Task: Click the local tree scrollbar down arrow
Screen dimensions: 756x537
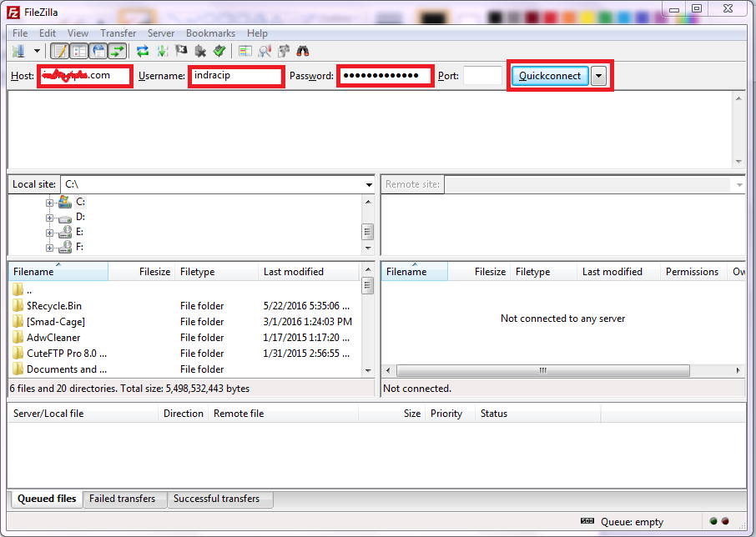Action: [368, 248]
